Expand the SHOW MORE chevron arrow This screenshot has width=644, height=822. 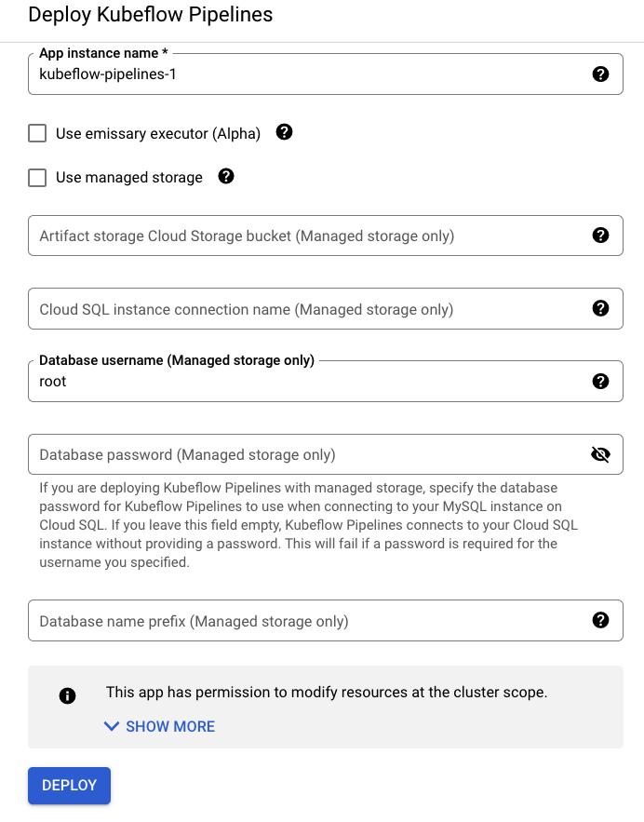point(112,726)
